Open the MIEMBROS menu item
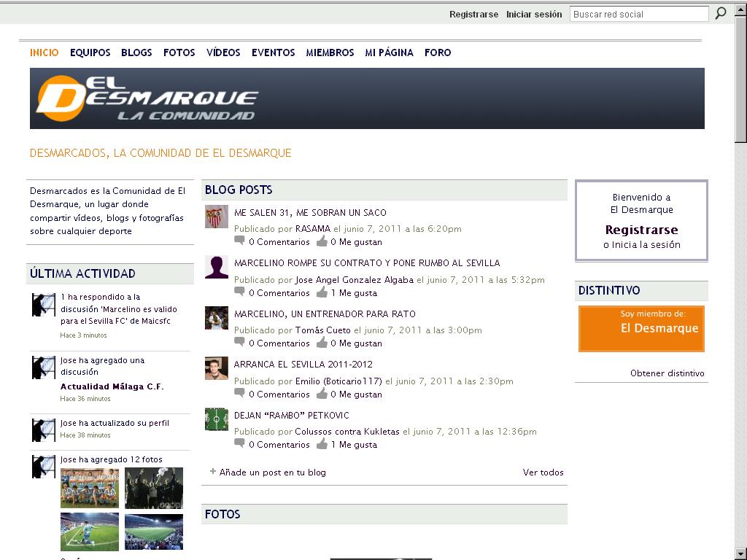The image size is (747, 560). [330, 52]
